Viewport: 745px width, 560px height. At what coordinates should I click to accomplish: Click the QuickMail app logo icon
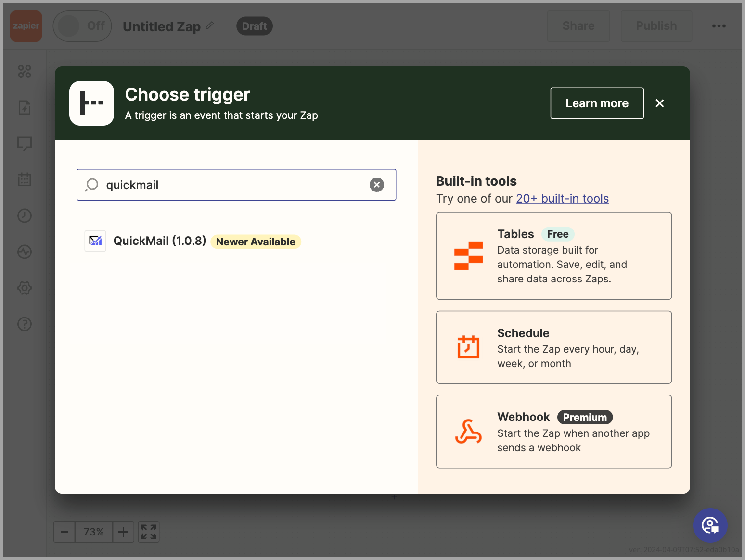point(95,241)
